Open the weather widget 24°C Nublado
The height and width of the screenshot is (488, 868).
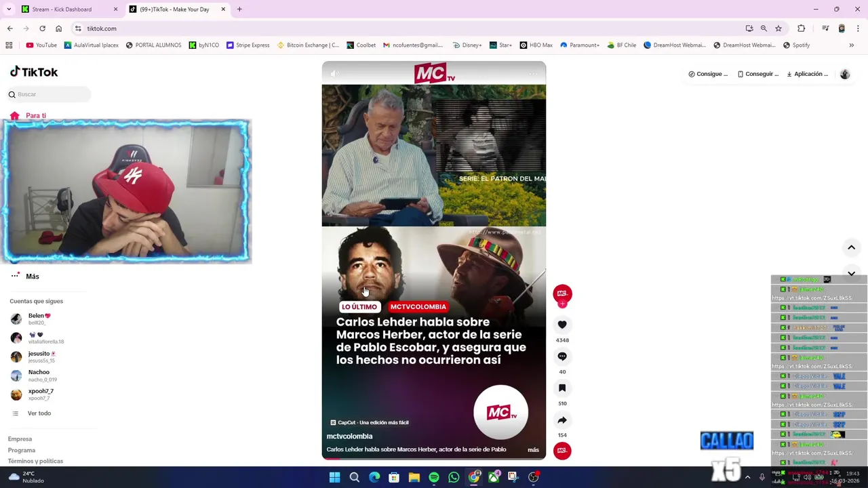click(27, 477)
